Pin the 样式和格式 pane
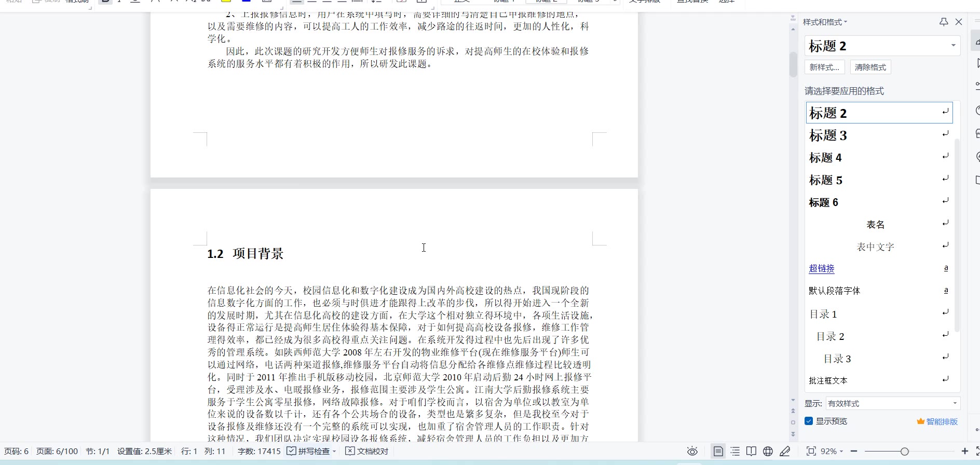Screen dimensions: 980x465 [x=944, y=22]
